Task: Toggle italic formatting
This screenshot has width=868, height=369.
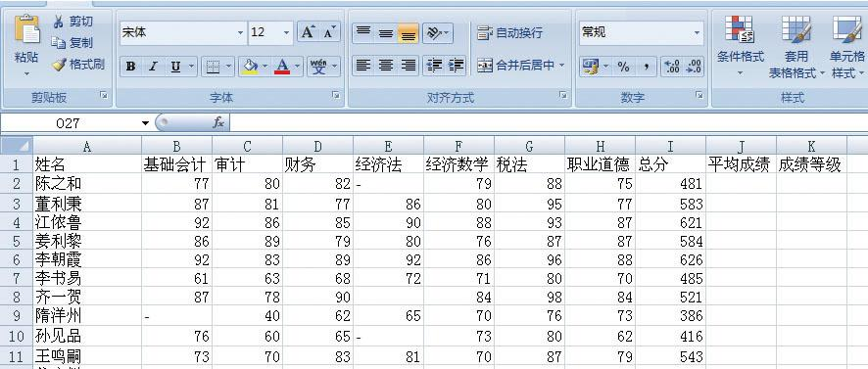Action: point(153,67)
